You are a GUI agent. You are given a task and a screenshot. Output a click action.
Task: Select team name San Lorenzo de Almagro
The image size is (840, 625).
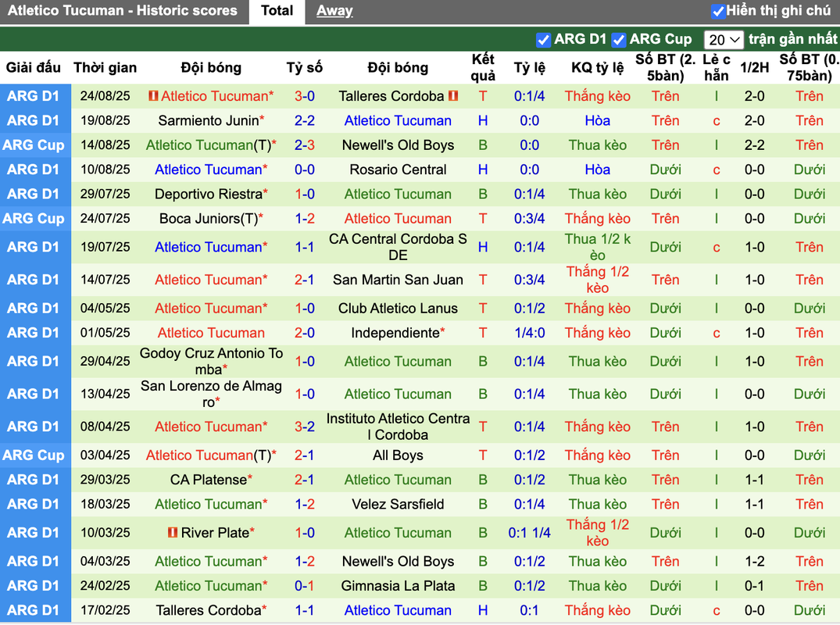(x=211, y=395)
